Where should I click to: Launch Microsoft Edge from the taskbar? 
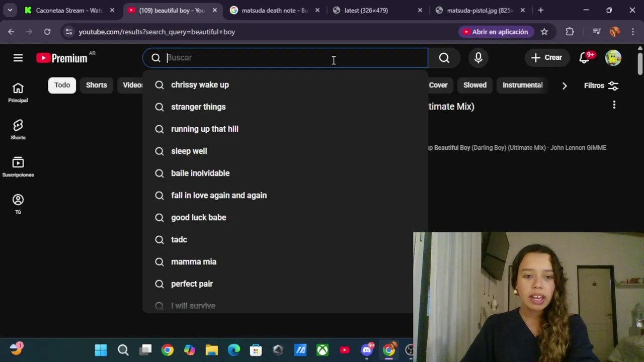pos(234,350)
